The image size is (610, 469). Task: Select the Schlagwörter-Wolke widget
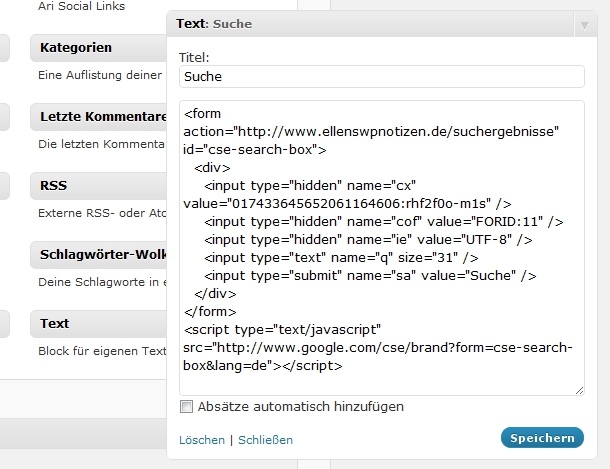coord(98,255)
